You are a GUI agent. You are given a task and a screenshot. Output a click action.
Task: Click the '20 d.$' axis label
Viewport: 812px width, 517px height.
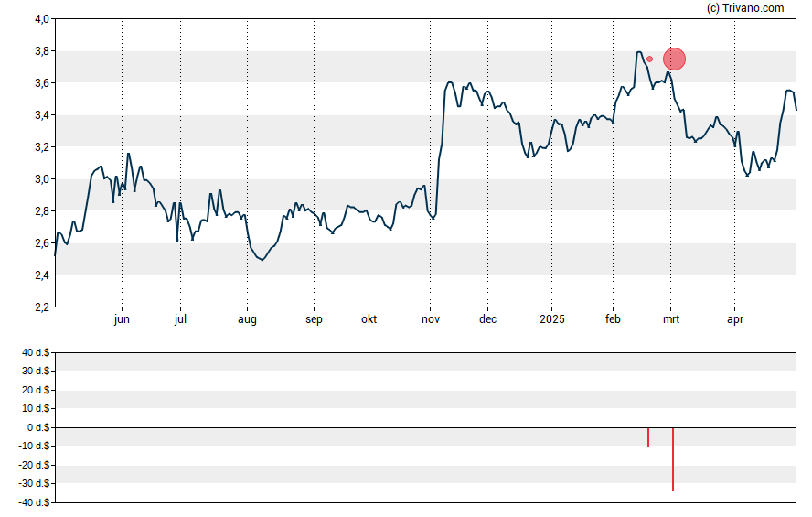click(x=36, y=390)
